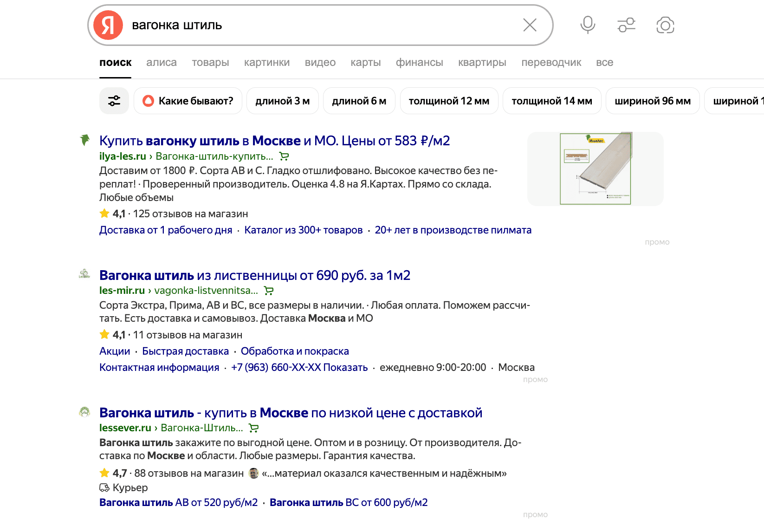Open search settings sliders icon beside microphone
Image resolution: width=764 pixels, height=532 pixels.
coord(627,25)
